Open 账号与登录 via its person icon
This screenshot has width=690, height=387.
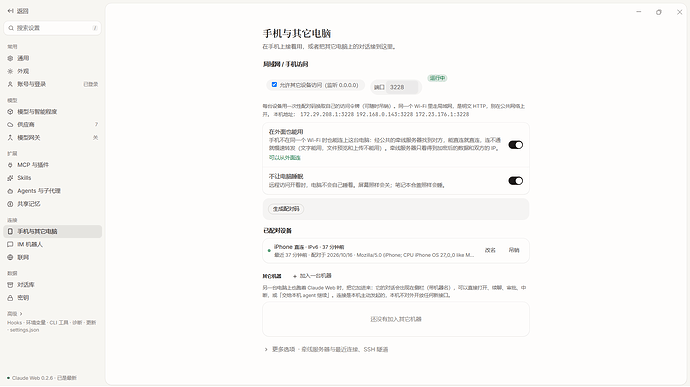point(10,84)
